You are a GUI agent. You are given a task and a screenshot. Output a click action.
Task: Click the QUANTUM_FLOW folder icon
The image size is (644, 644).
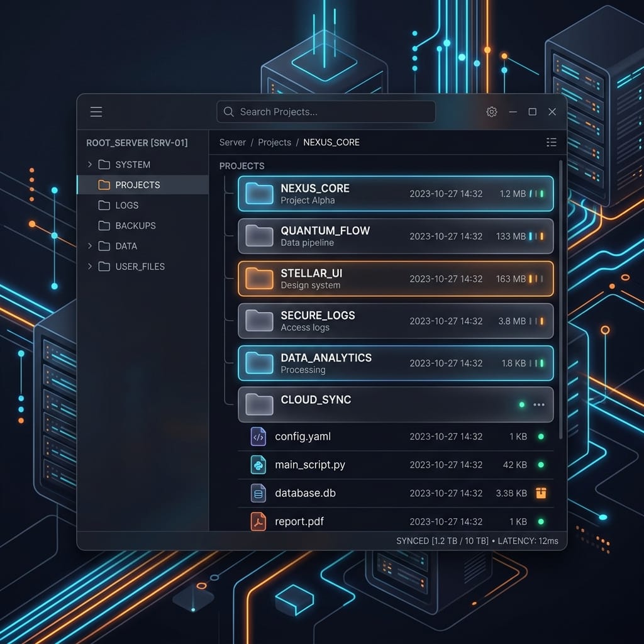pyautogui.click(x=259, y=236)
